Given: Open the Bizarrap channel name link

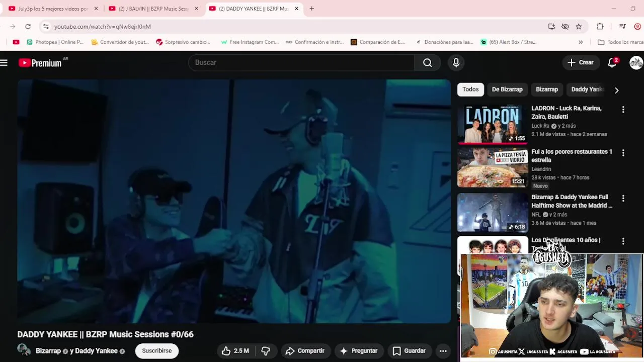Looking at the screenshot, I should click(48, 351).
